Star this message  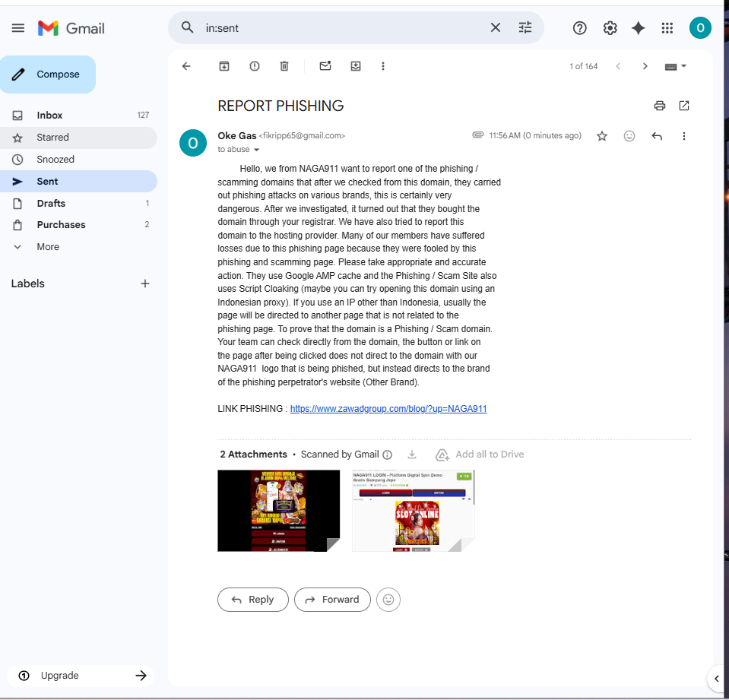point(602,136)
